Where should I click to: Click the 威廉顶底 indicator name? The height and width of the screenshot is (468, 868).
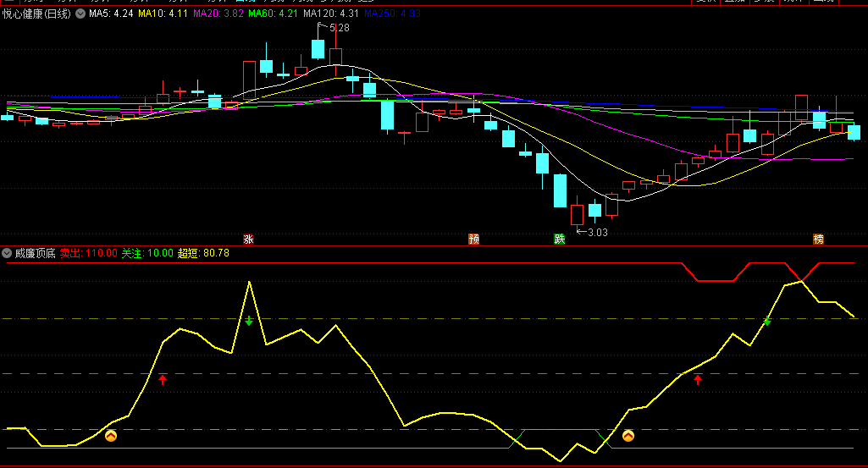[36, 253]
